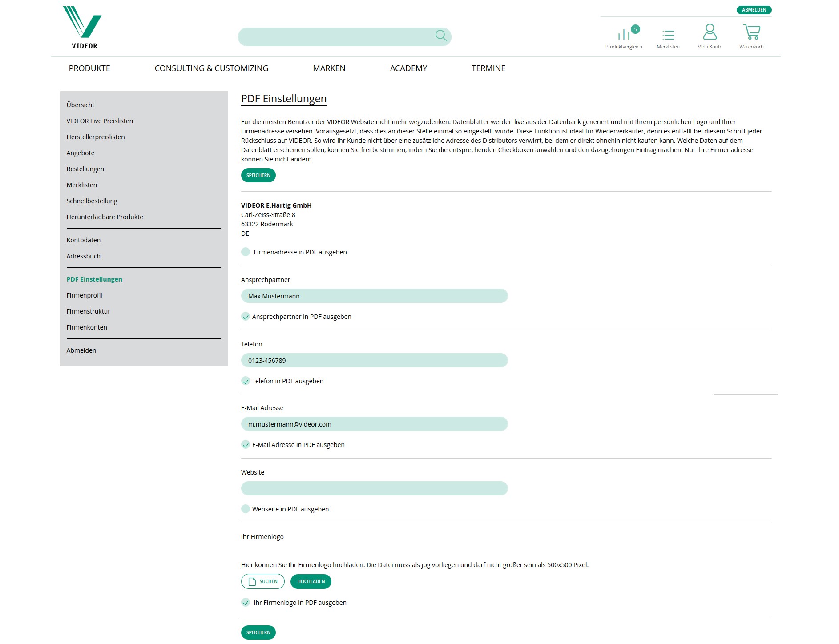839x644 pixels.
Task: Click the ABMELDEN button at top
Action: point(754,10)
